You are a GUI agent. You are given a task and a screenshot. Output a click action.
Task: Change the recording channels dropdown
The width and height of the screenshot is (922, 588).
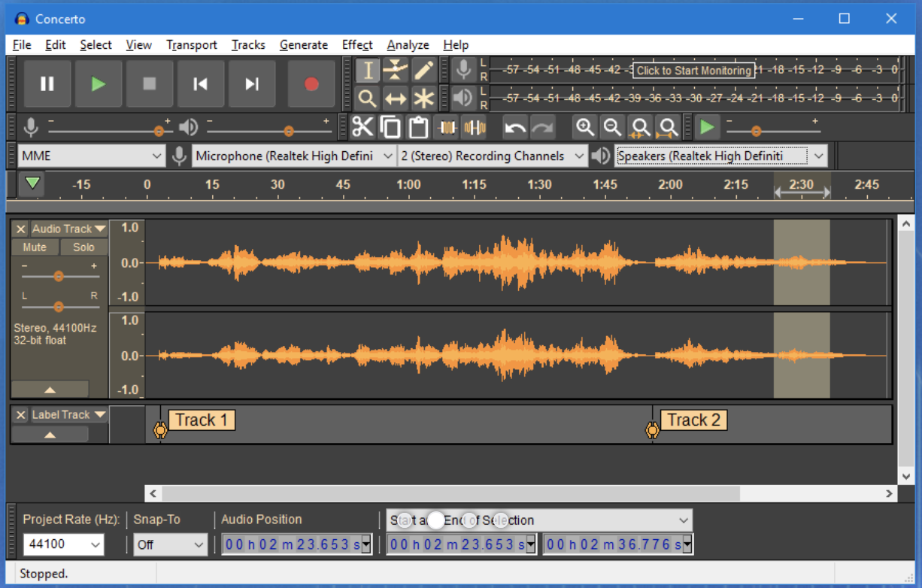[491, 156]
